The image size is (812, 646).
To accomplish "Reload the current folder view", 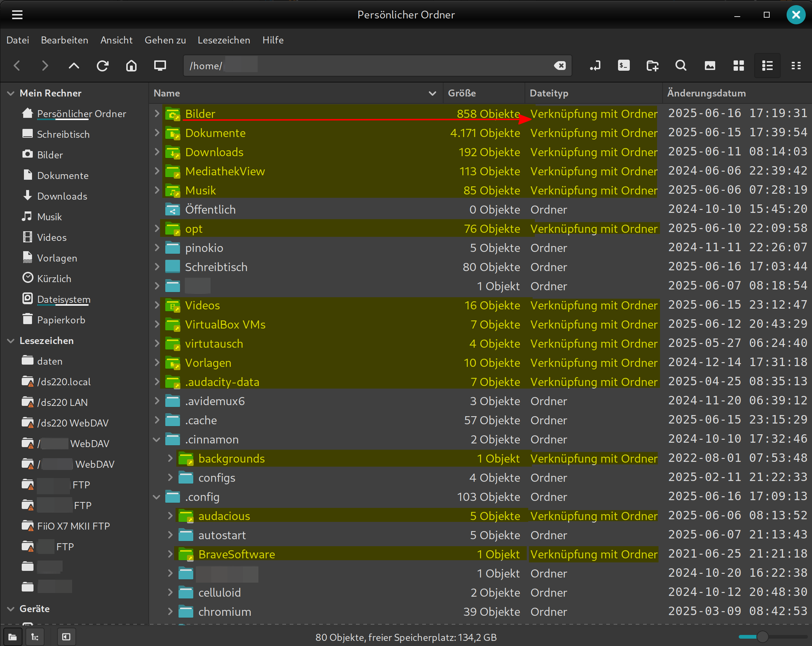I will click(102, 66).
